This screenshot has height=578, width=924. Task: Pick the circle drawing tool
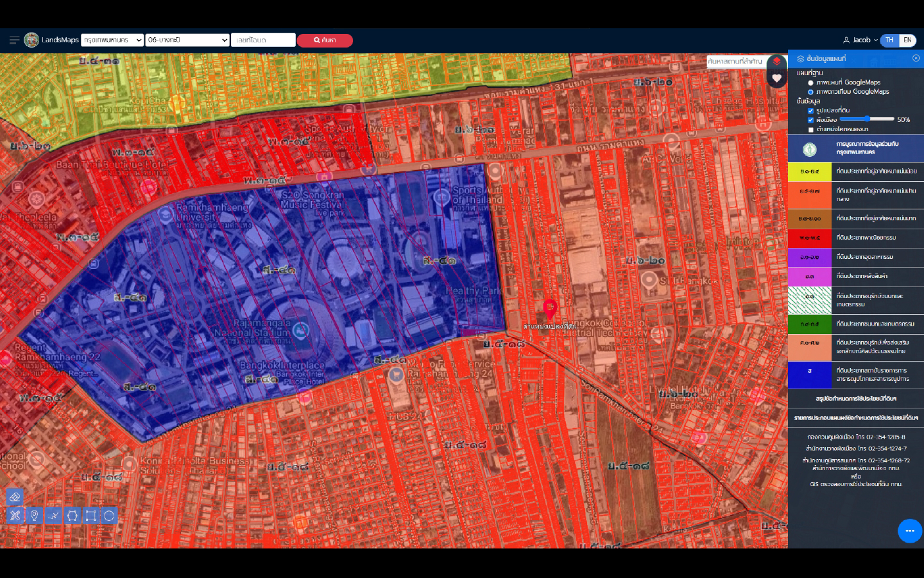click(109, 516)
